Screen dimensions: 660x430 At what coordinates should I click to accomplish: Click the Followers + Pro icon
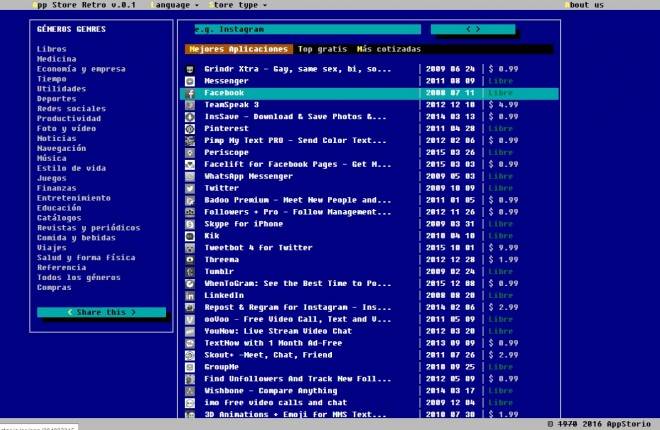pos(190,212)
